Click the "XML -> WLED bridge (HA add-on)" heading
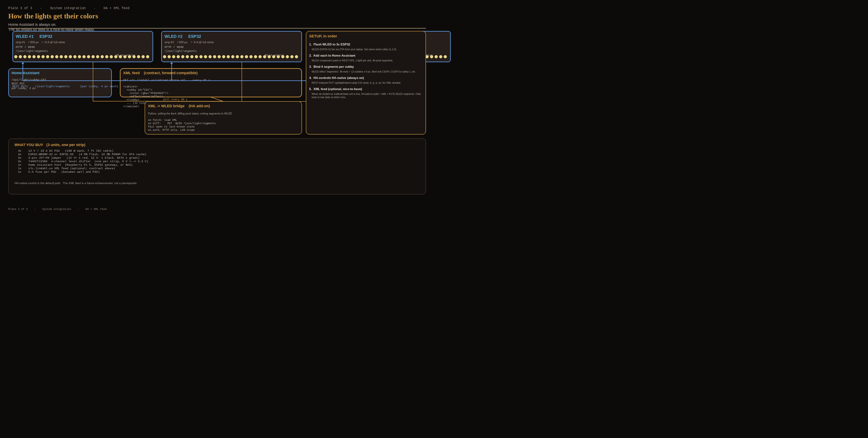The image size is (868, 438). (x=179, y=106)
